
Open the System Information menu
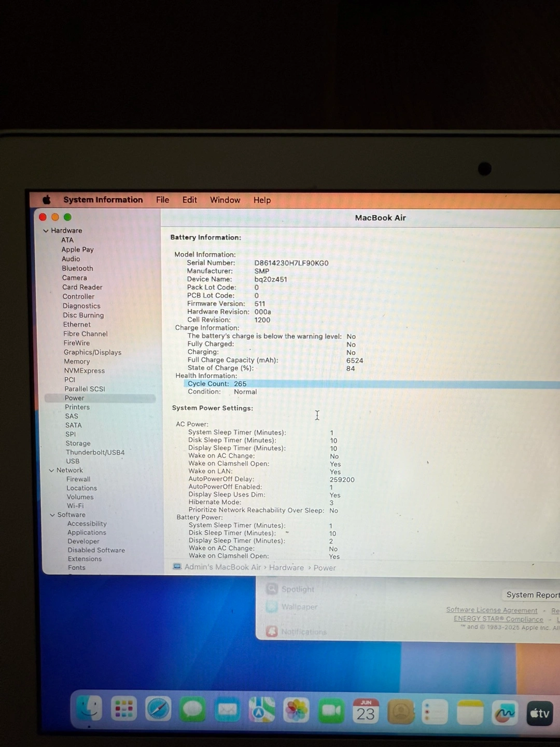(x=103, y=200)
